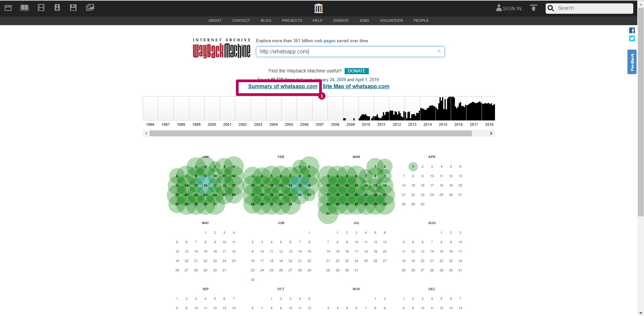
Task: Click timeline scroll right arrow
Action: click(x=491, y=134)
